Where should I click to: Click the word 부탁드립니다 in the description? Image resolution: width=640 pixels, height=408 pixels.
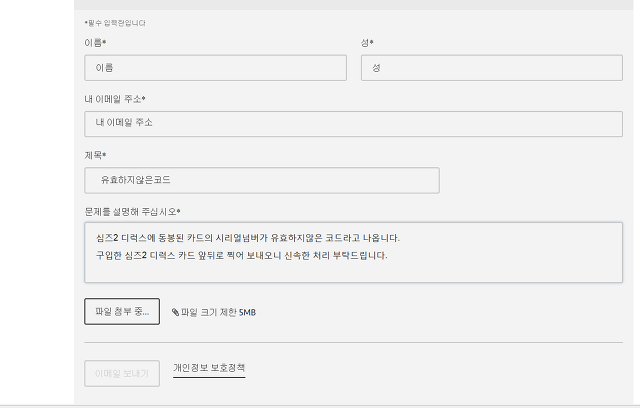[x=360, y=255]
